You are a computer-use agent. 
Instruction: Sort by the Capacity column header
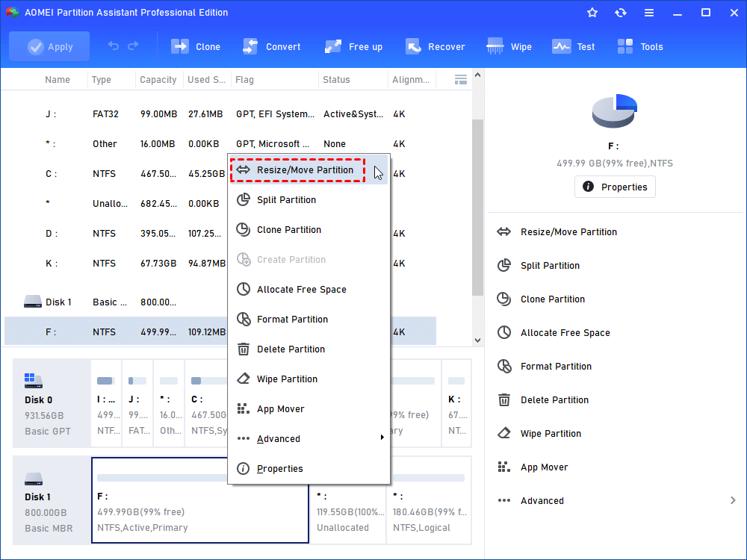(x=158, y=80)
